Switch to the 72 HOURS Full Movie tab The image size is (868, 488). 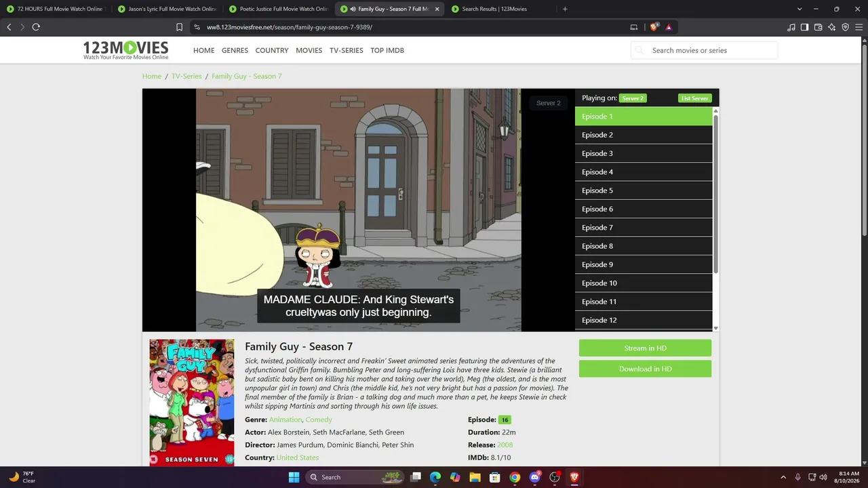(56, 9)
